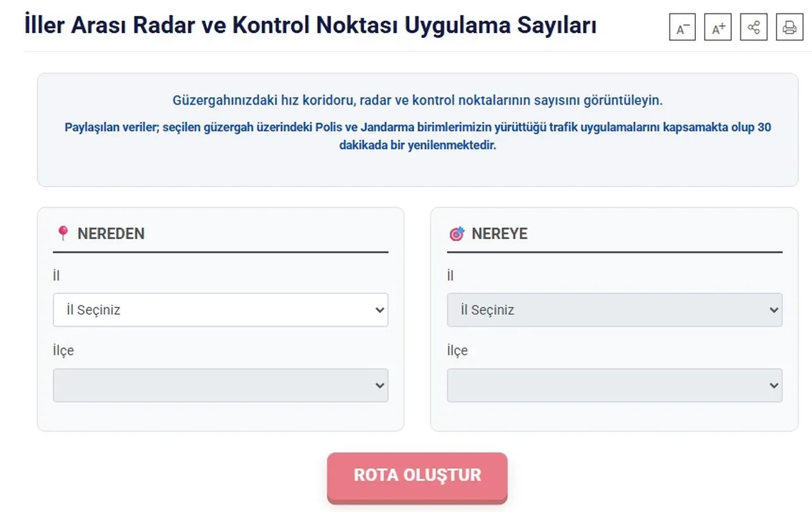Print the page using the printer icon
Screen dimensions: 812x512
pyautogui.click(x=789, y=27)
